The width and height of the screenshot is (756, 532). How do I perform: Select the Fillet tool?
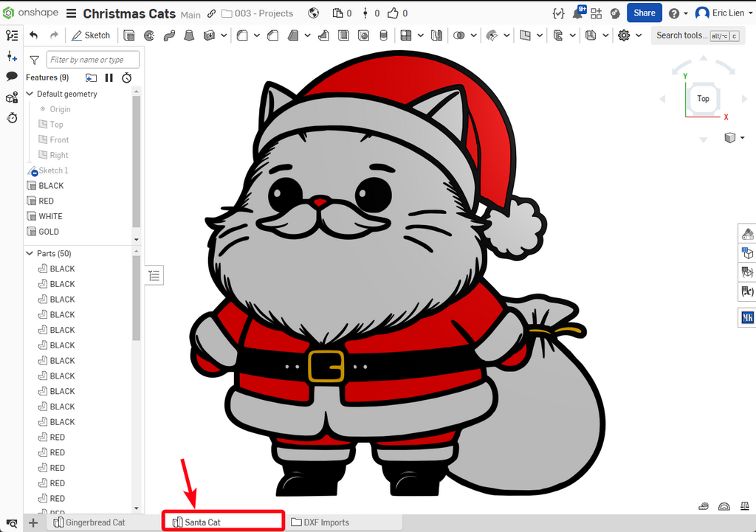[242, 35]
